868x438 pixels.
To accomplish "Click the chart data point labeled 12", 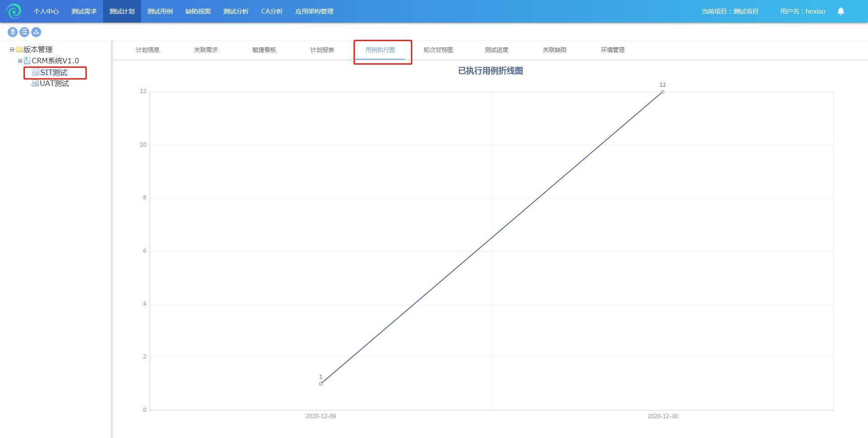I will point(662,92).
